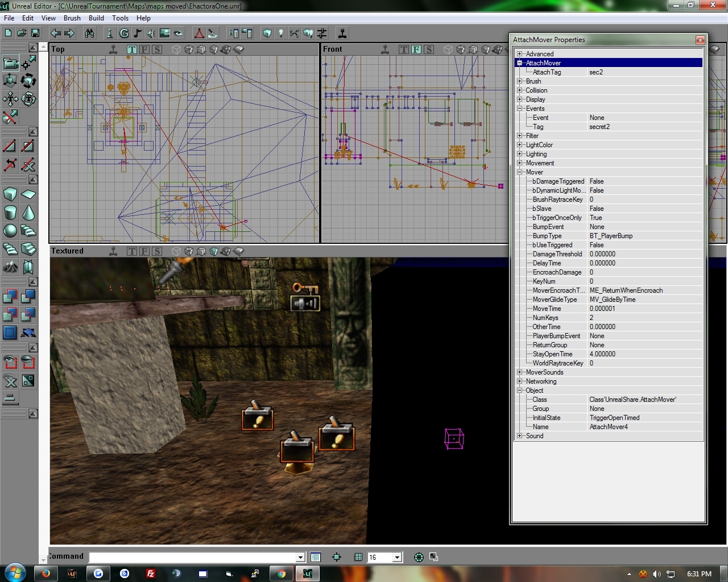
Task: Toggle realtime preview joystick in Textured viewport
Action: pos(113,251)
